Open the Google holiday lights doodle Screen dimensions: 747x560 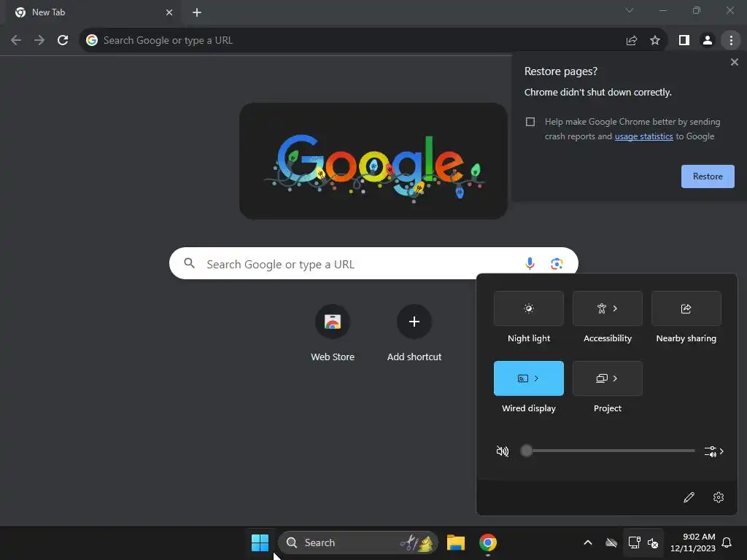(373, 161)
